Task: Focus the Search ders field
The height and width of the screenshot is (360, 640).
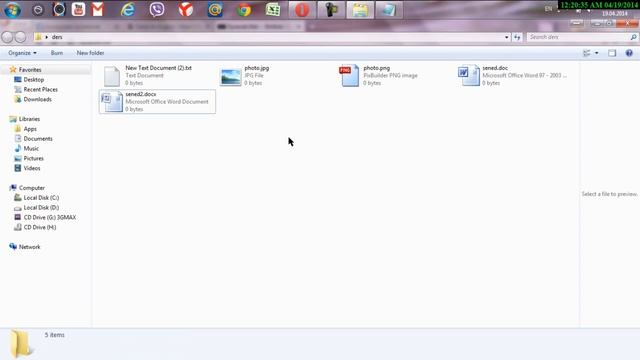Action: (578, 37)
